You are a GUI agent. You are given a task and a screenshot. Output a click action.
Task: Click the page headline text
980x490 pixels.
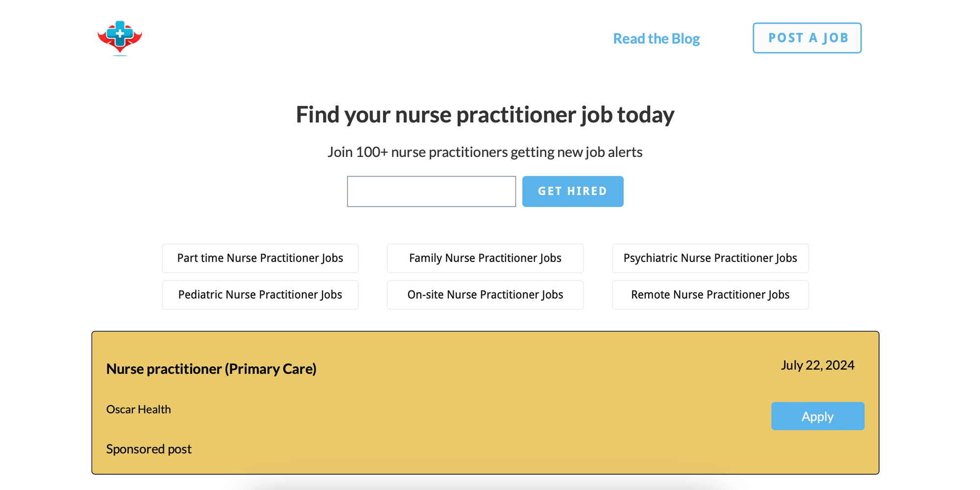click(485, 114)
